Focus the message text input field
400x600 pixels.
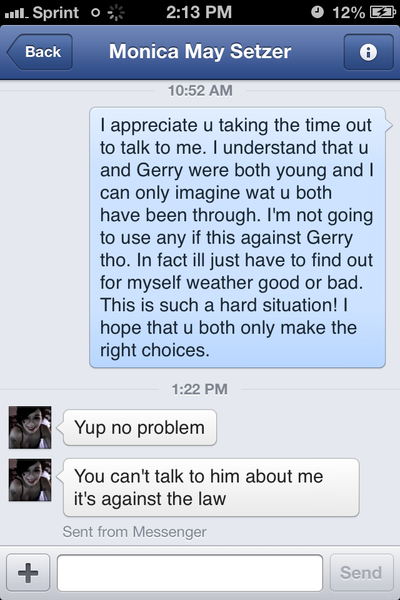[190, 572]
